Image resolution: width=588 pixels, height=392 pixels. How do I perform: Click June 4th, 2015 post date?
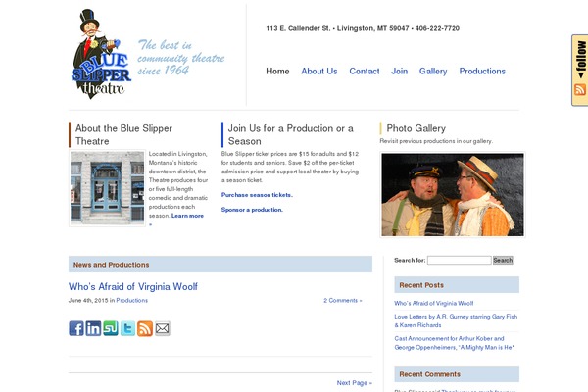click(x=88, y=301)
